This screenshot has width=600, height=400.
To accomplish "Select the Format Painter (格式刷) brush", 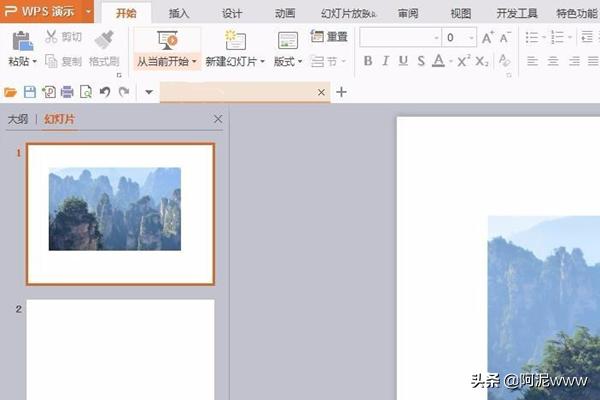I will tap(104, 39).
